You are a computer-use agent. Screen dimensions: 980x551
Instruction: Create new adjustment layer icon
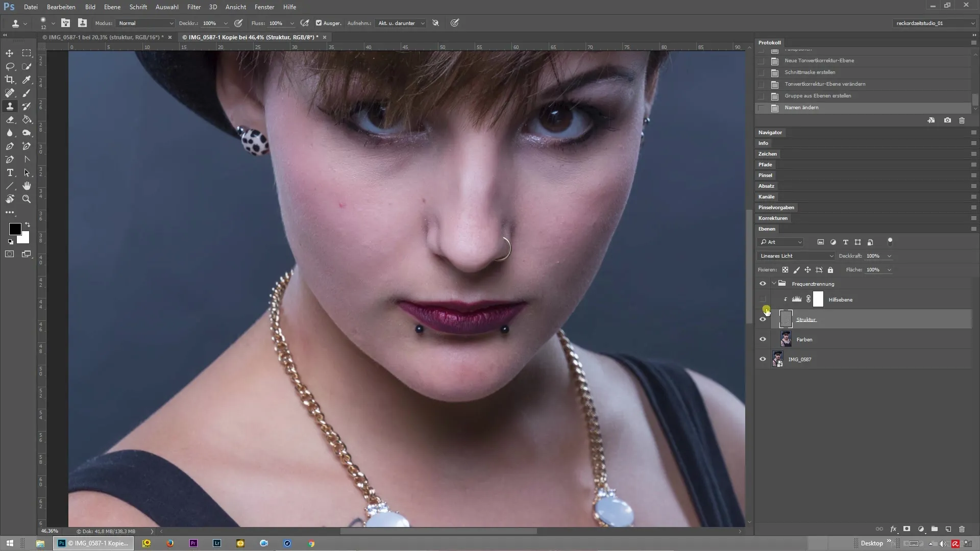point(921,529)
